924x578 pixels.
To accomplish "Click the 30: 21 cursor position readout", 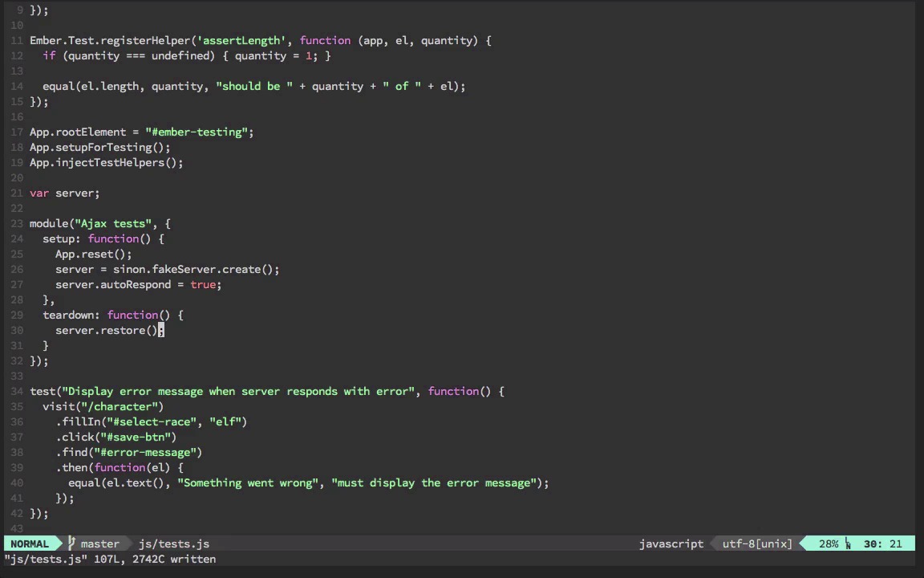I will (883, 543).
